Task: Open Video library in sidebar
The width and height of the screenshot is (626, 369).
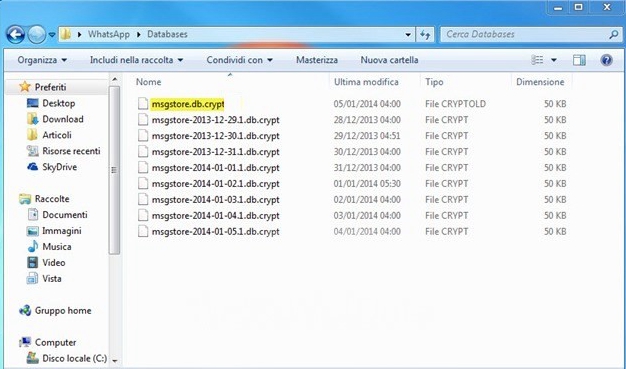Action: pos(53,262)
